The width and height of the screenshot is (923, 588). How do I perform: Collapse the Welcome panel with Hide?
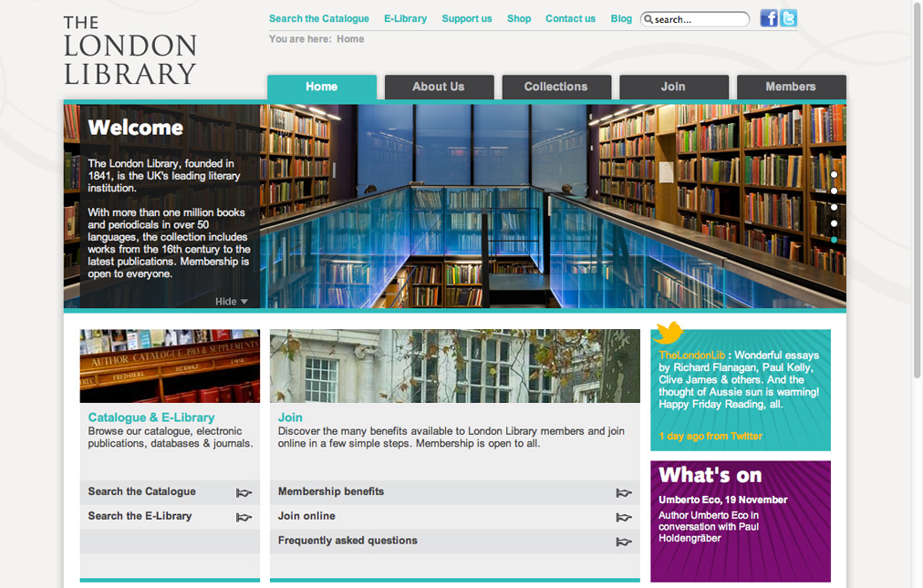(232, 302)
